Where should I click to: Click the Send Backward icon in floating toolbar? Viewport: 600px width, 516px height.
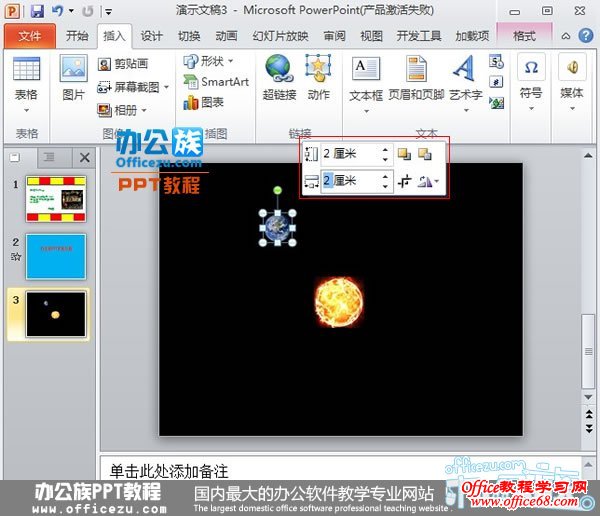click(424, 154)
